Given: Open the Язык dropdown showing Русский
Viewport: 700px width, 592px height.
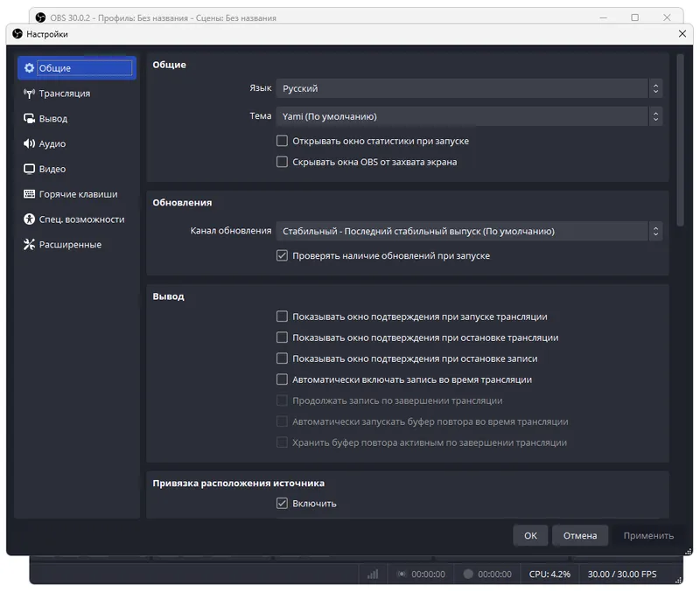Looking at the screenshot, I should 469,88.
